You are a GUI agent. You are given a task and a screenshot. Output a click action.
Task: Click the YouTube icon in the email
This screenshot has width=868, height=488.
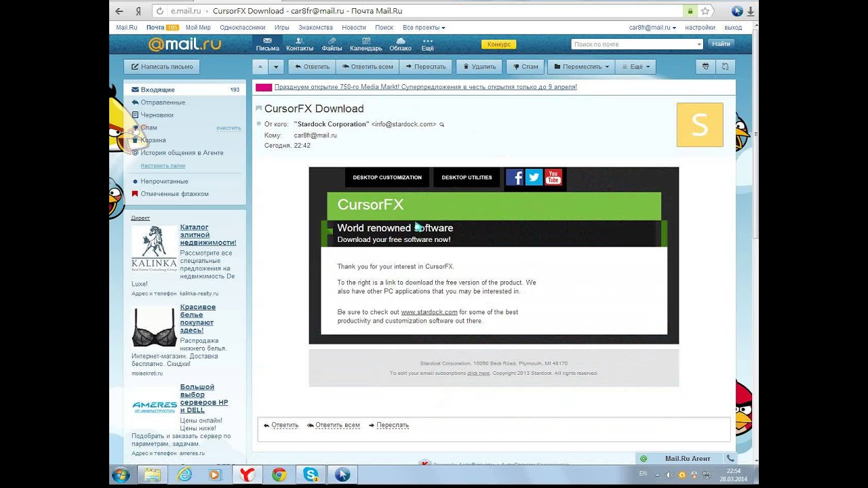pyautogui.click(x=553, y=178)
